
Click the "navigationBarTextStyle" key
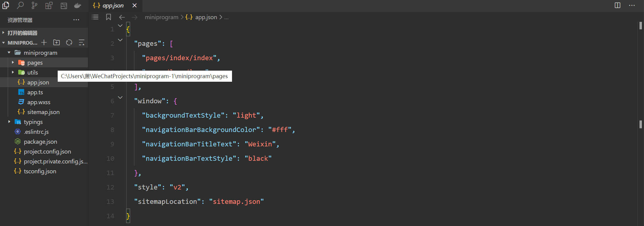[x=189, y=158]
